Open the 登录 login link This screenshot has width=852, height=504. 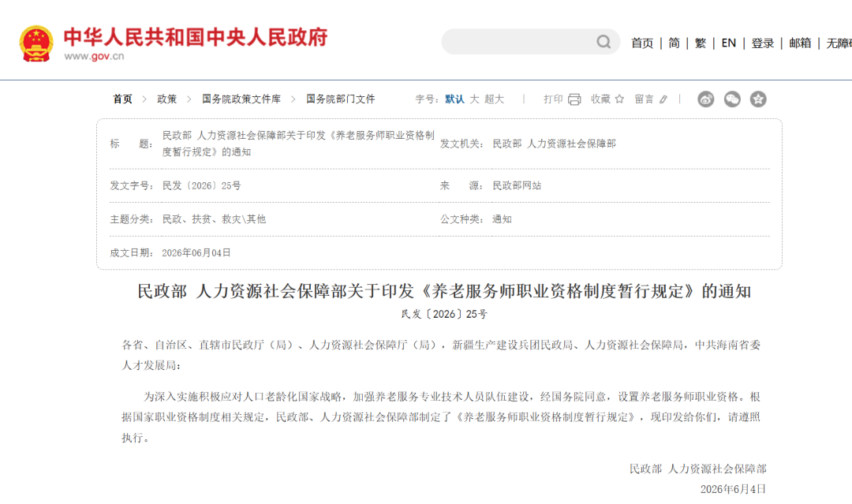(762, 43)
